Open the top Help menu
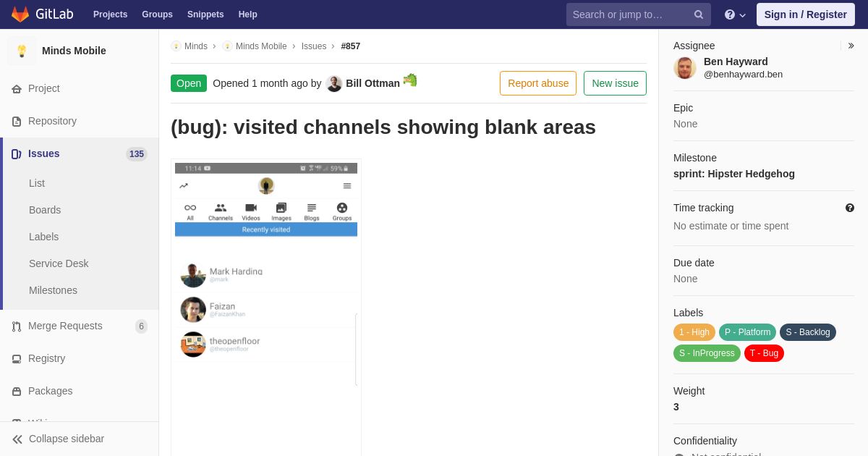Screen dimensions: 868x456 click(x=248, y=14)
